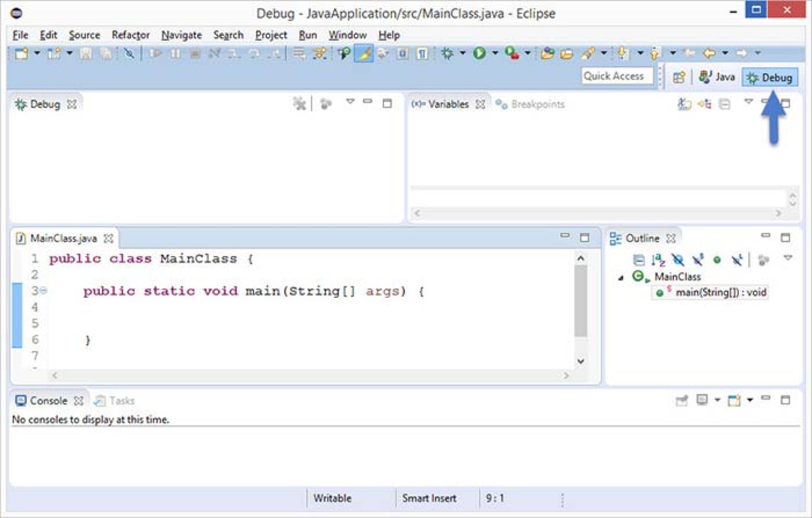Open the Next Annotation dropdown arrow
The image size is (812, 518).
pyautogui.click(x=640, y=53)
